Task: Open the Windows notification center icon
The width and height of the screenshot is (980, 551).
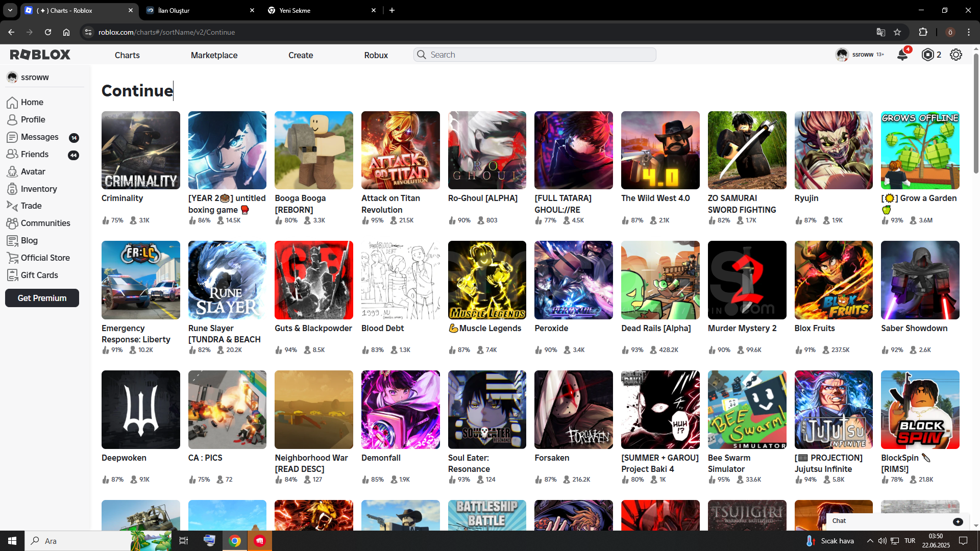Action: coord(963,541)
